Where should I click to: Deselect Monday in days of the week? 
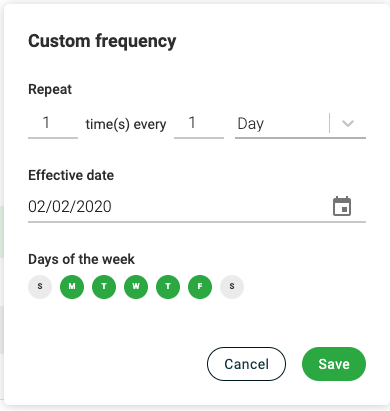(72, 287)
